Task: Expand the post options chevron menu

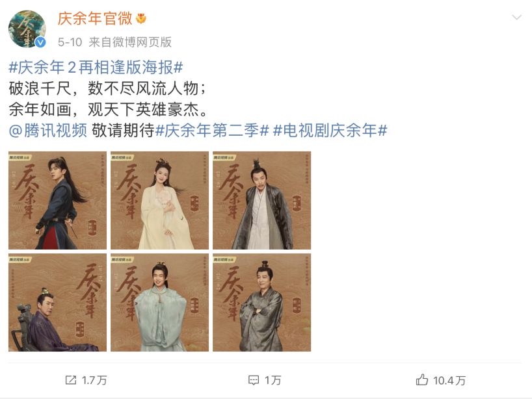Action: point(516,18)
